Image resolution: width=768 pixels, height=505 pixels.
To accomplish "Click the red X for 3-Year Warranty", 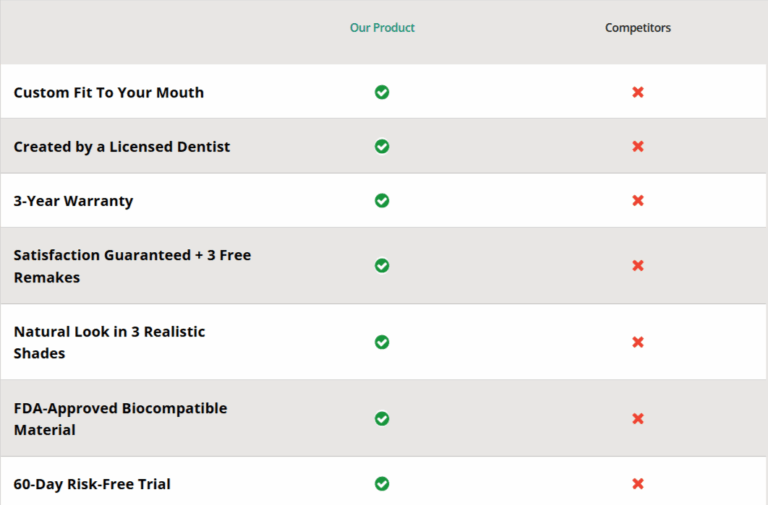I will pyautogui.click(x=638, y=200).
